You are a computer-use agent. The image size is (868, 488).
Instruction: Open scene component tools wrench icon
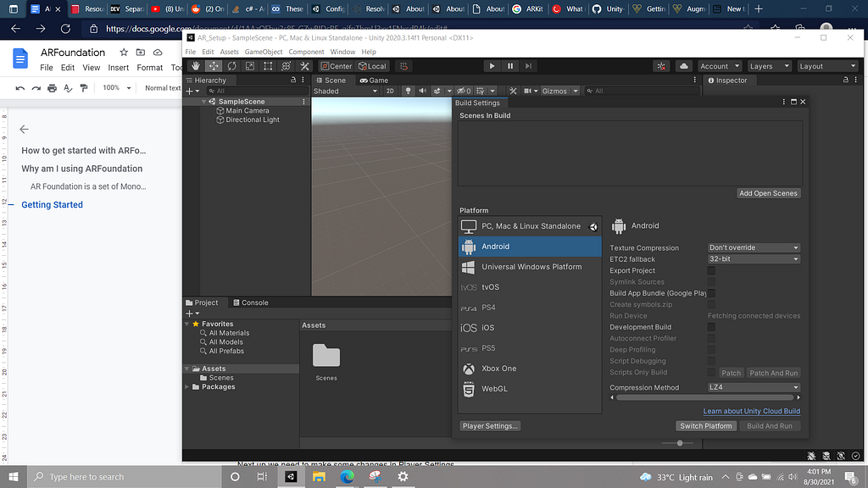click(513, 91)
